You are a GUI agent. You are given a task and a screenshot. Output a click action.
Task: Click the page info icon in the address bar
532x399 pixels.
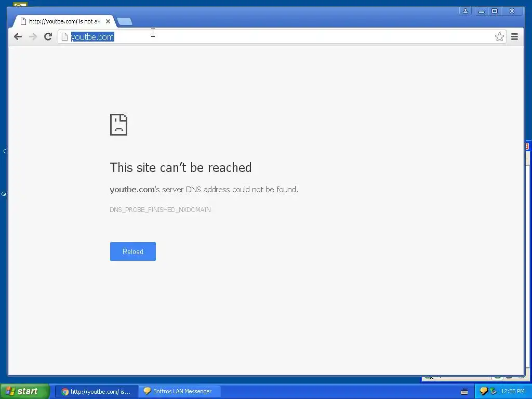[64, 37]
